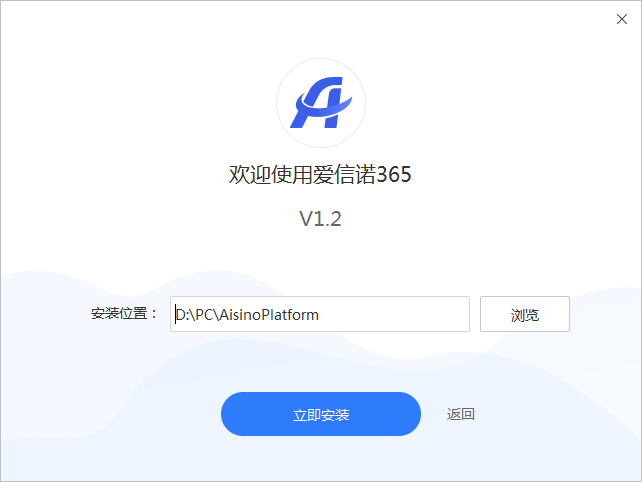Image resolution: width=642 pixels, height=482 pixels.
Task: Open folder picker via 浏览 button
Action: coord(524,314)
